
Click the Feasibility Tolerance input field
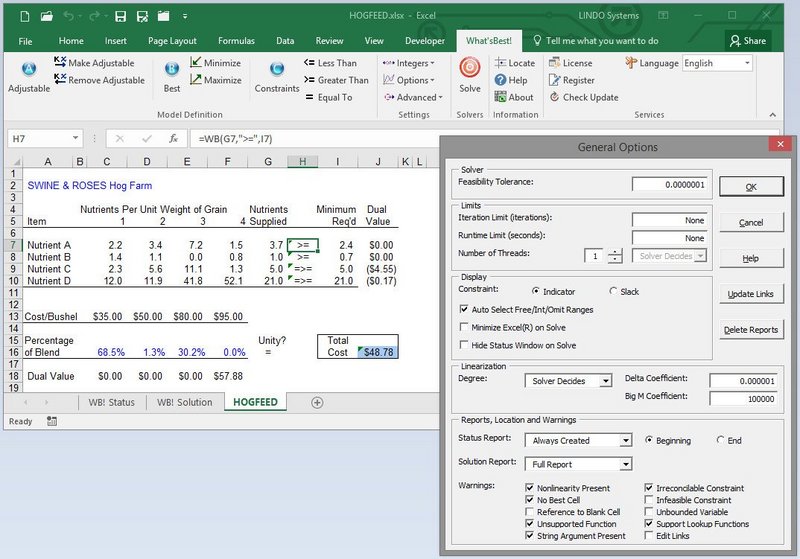click(x=669, y=185)
